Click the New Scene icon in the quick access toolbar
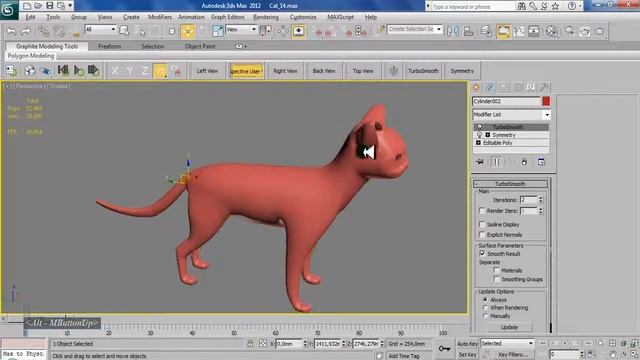The image size is (640, 360). 27,6
